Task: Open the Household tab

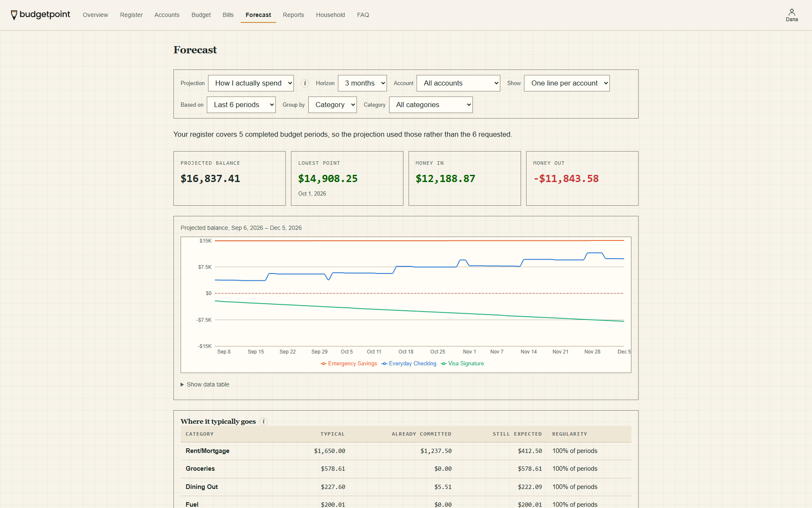Action: tap(331, 15)
